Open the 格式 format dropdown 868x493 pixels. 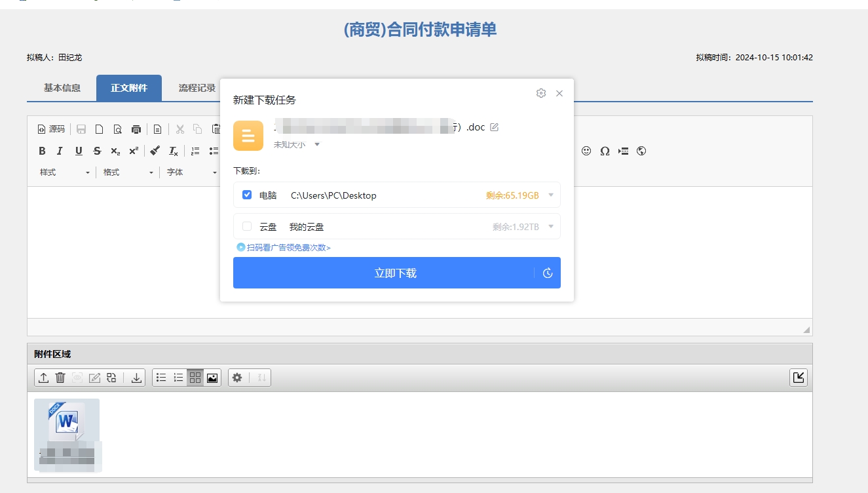[128, 172]
